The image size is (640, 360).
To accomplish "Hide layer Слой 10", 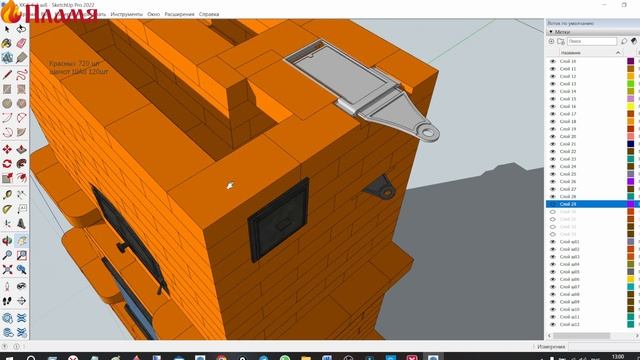I will click(553, 61).
